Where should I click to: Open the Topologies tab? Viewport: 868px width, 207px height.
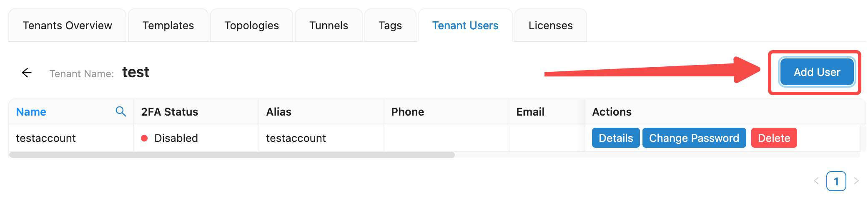coord(251,25)
